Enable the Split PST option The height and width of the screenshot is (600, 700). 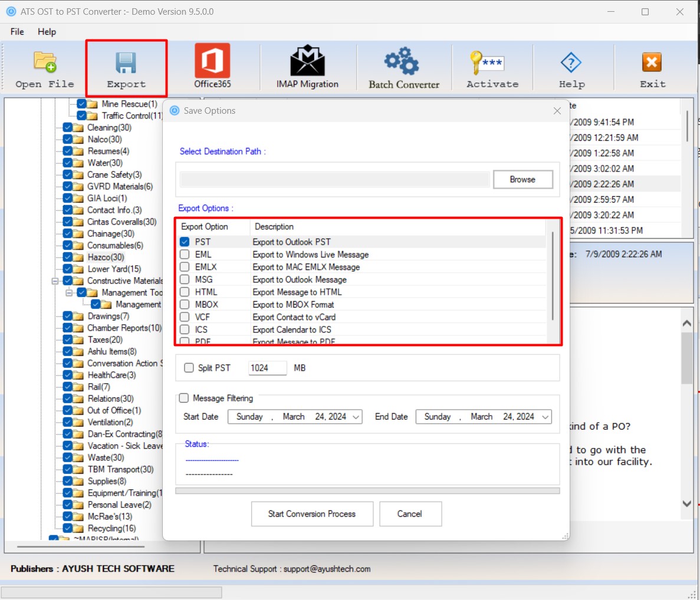(x=189, y=368)
